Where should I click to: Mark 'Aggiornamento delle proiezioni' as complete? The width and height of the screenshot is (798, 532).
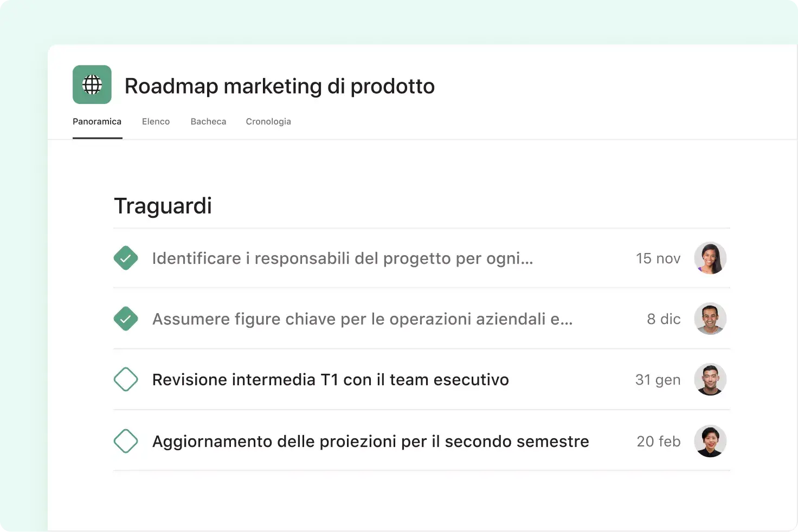pos(126,441)
